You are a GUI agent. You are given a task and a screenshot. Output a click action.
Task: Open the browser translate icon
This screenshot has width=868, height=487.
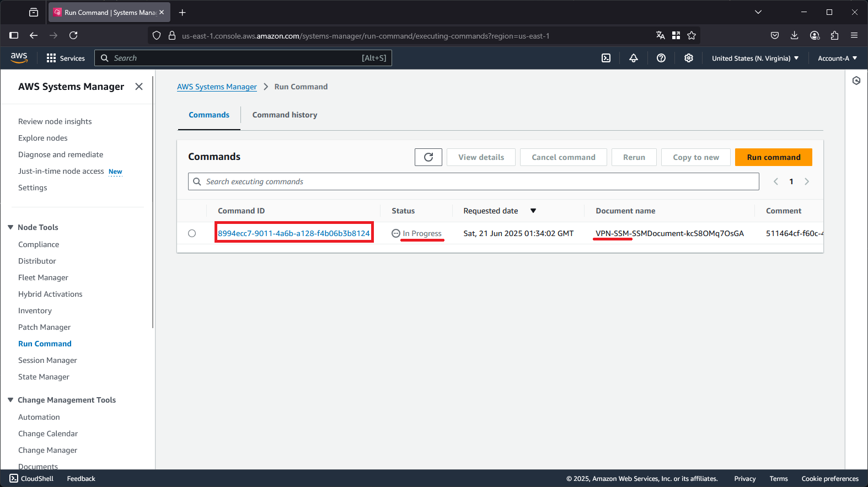click(661, 35)
